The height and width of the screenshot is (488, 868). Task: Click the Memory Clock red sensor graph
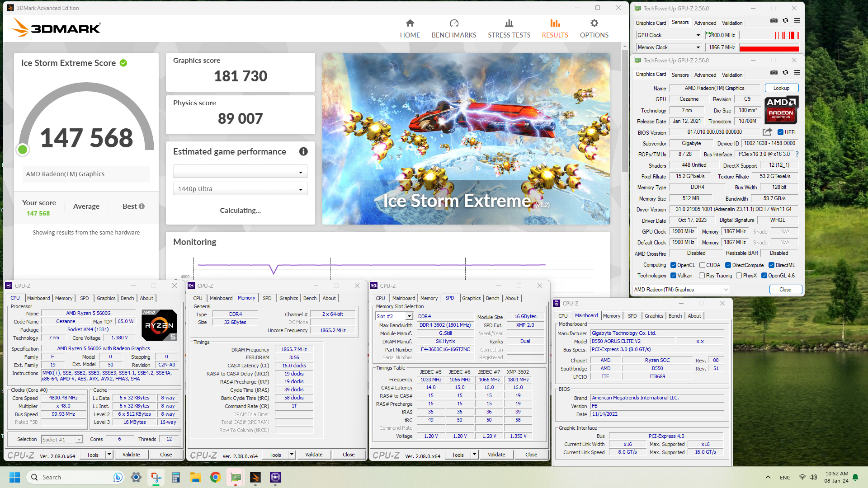click(x=769, y=48)
